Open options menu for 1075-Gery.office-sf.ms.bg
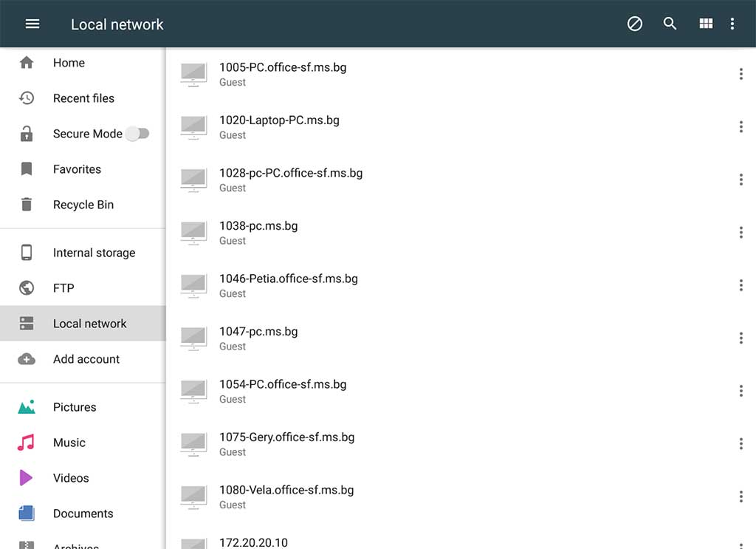The height and width of the screenshot is (549, 756). coord(741,444)
